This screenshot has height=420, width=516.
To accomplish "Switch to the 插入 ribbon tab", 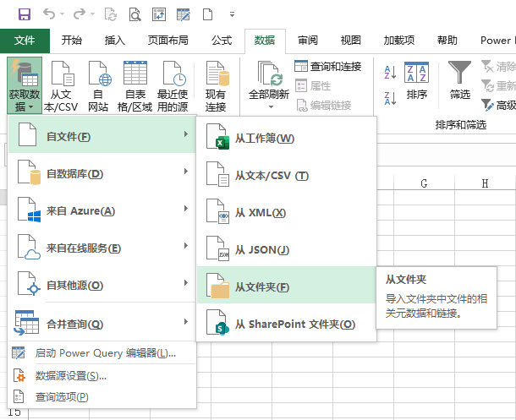I will [x=114, y=41].
